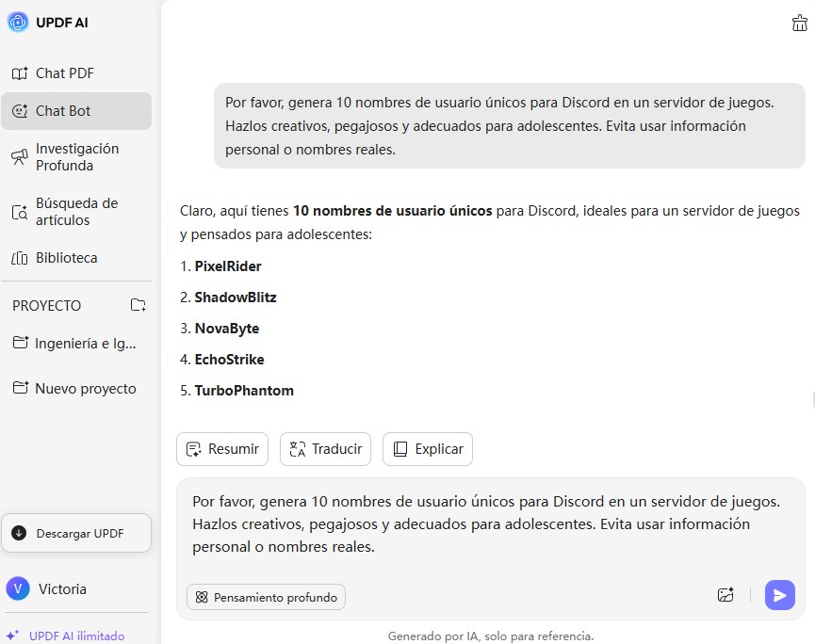The width and height of the screenshot is (815, 644).
Task: Click the UPDF AI ilimitado sparkle icon
Action: click(x=13, y=636)
